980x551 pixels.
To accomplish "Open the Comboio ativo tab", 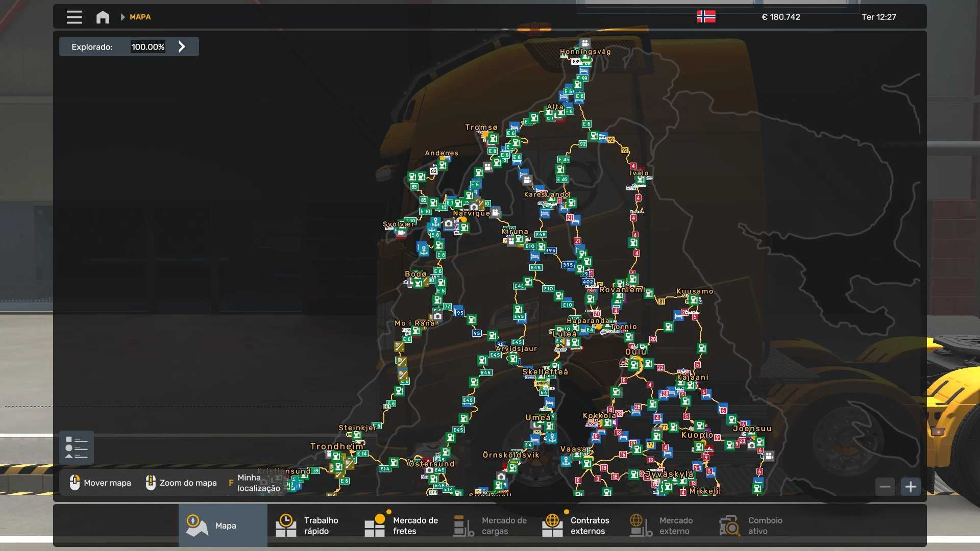I will tap(751, 525).
